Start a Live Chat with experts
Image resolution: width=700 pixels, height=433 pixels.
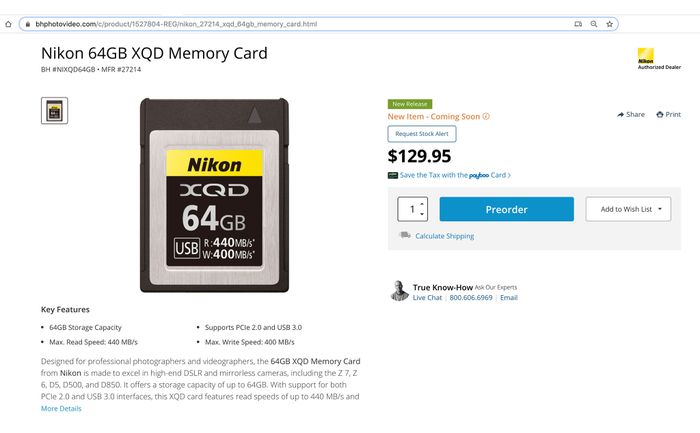[x=427, y=298]
